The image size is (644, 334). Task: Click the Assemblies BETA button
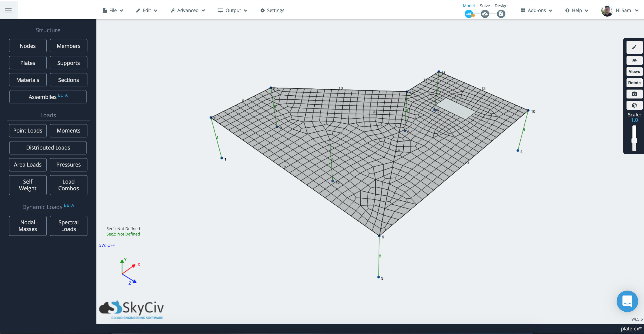48,96
